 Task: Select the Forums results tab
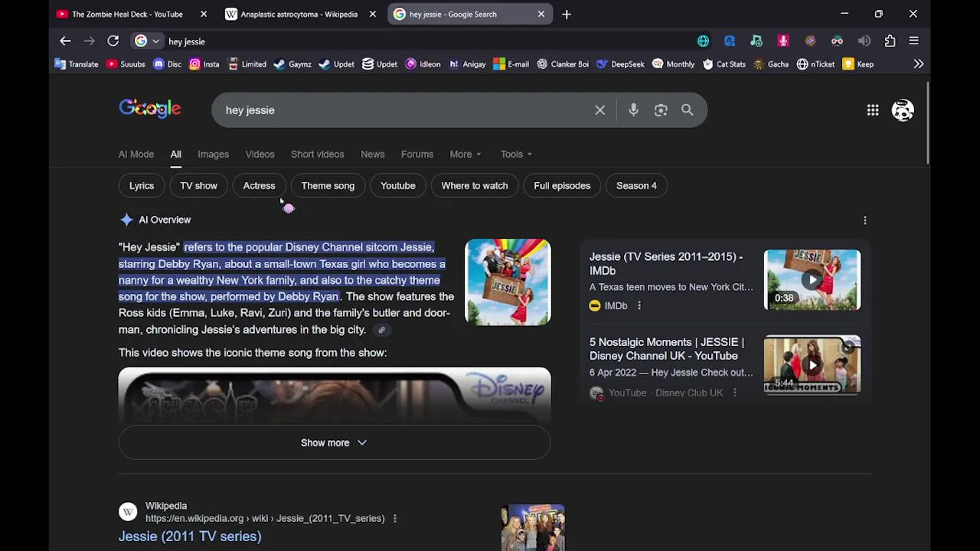pyautogui.click(x=417, y=154)
